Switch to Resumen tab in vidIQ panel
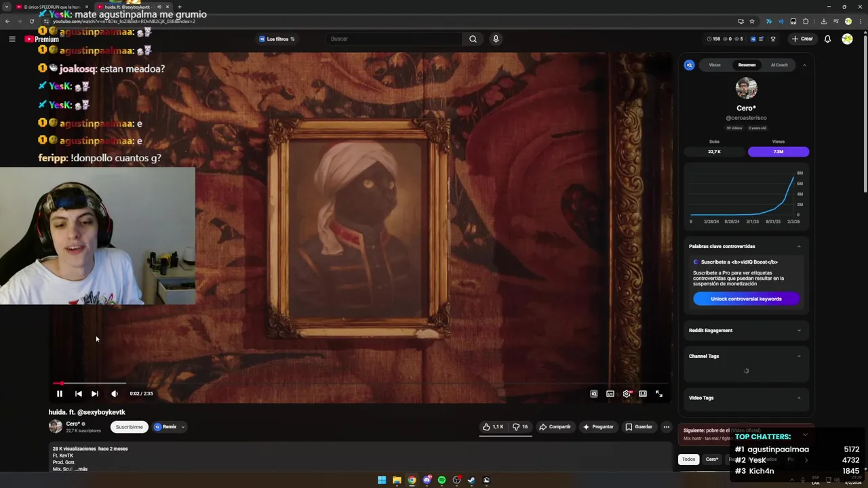868x488 pixels. coord(747,65)
